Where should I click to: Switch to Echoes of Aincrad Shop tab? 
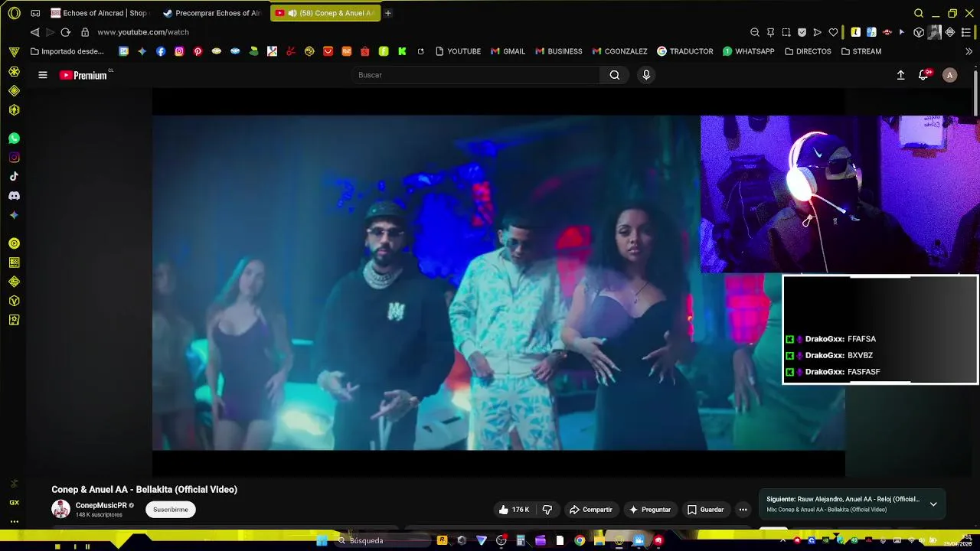click(x=100, y=13)
